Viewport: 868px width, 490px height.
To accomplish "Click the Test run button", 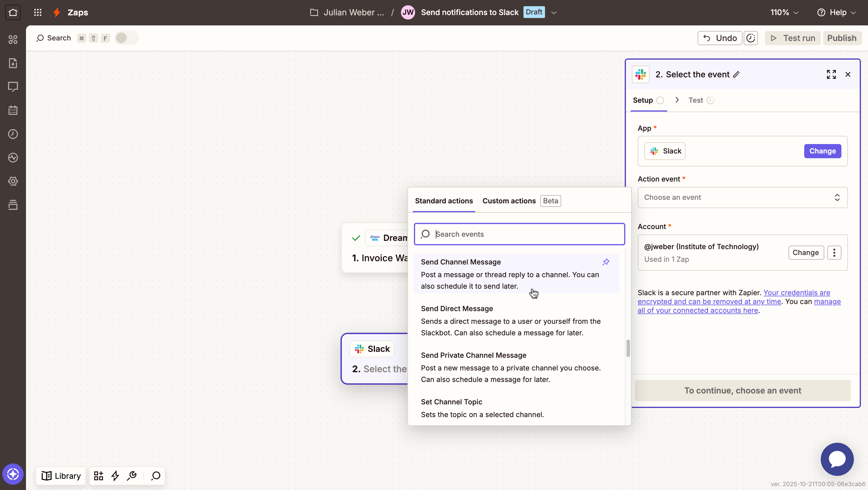I will tap(792, 38).
